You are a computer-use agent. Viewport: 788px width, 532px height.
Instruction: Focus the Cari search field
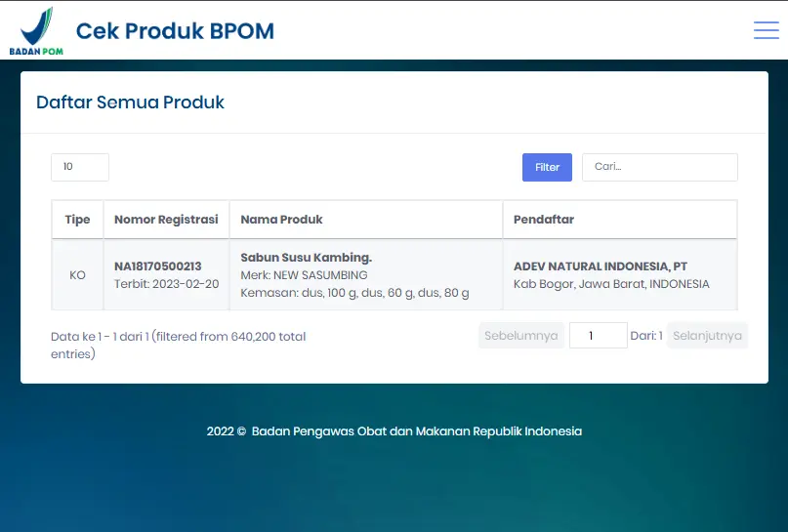pyautogui.click(x=659, y=167)
